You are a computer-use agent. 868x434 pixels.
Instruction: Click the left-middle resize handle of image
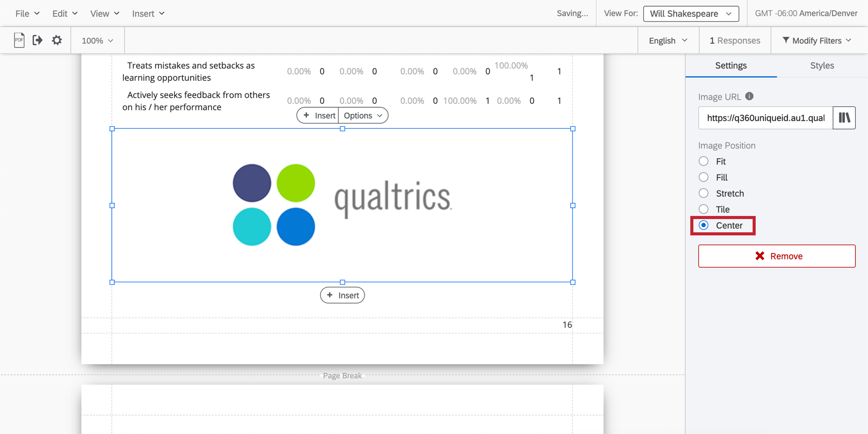(112, 205)
